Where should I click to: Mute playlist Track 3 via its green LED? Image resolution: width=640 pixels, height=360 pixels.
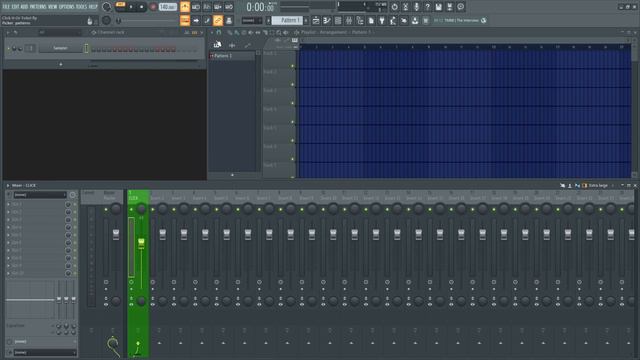[x=293, y=103]
